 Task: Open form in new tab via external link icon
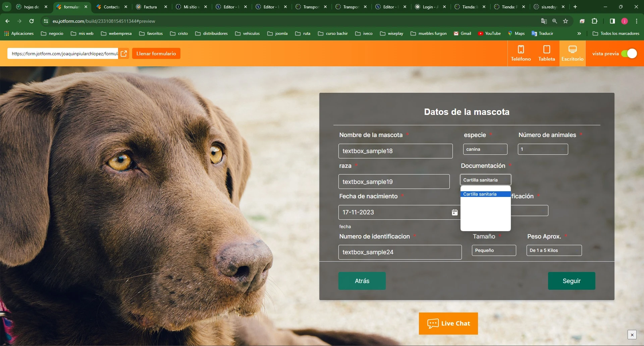click(x=124, y=53)
